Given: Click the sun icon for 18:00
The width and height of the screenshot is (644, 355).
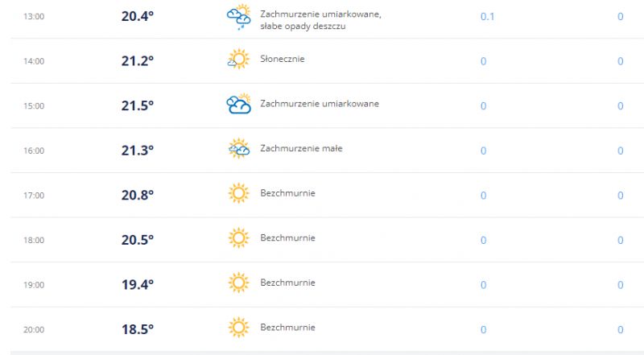Looking at the screenshot, I should click(238, 238).
